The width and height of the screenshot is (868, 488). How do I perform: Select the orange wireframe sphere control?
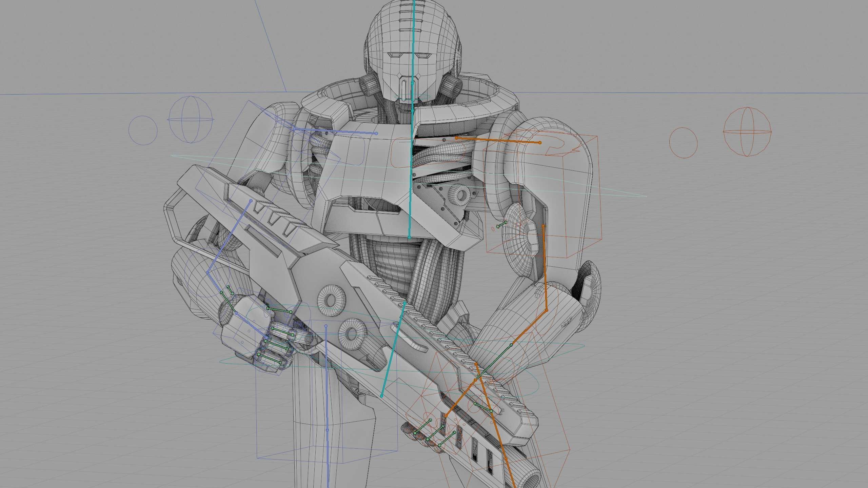click(x=747, y=132)
